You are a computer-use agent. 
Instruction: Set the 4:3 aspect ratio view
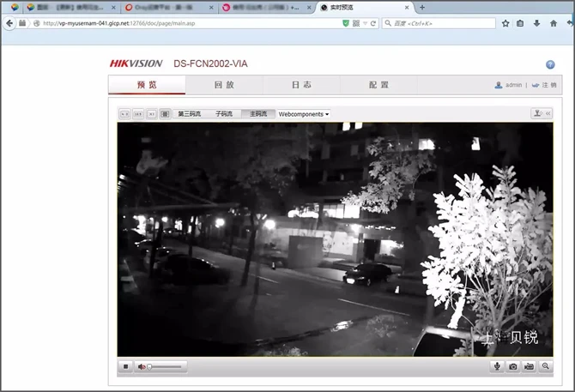tap(124, 114)
